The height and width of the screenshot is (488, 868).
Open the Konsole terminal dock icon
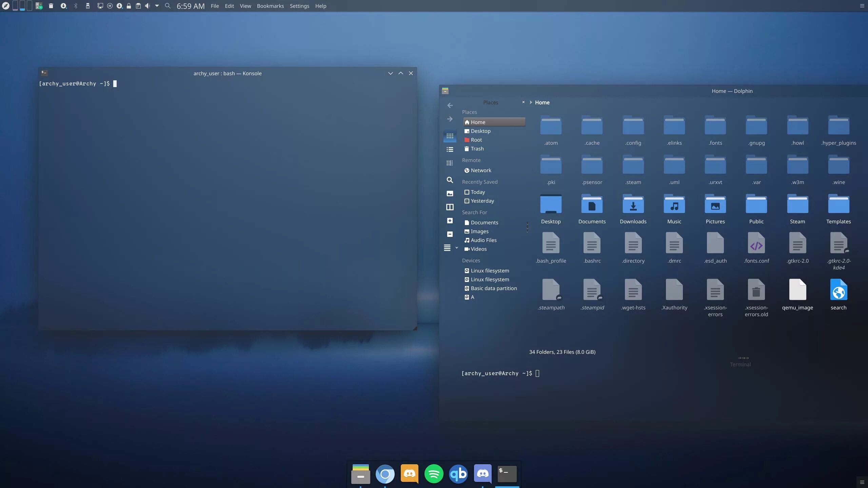pos(507,474)
